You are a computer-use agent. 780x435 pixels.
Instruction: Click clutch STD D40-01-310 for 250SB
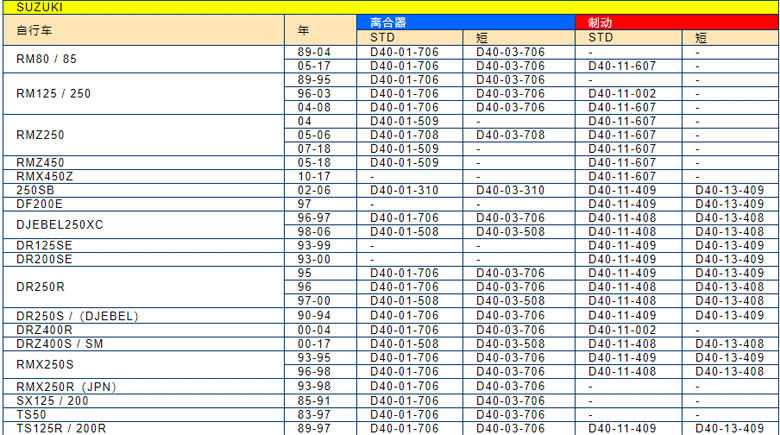[404, 190]
